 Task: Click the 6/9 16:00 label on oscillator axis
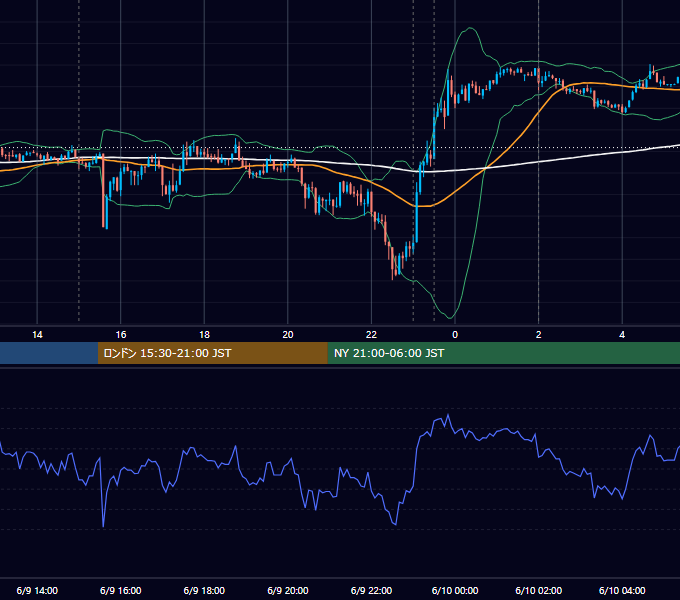121,590
